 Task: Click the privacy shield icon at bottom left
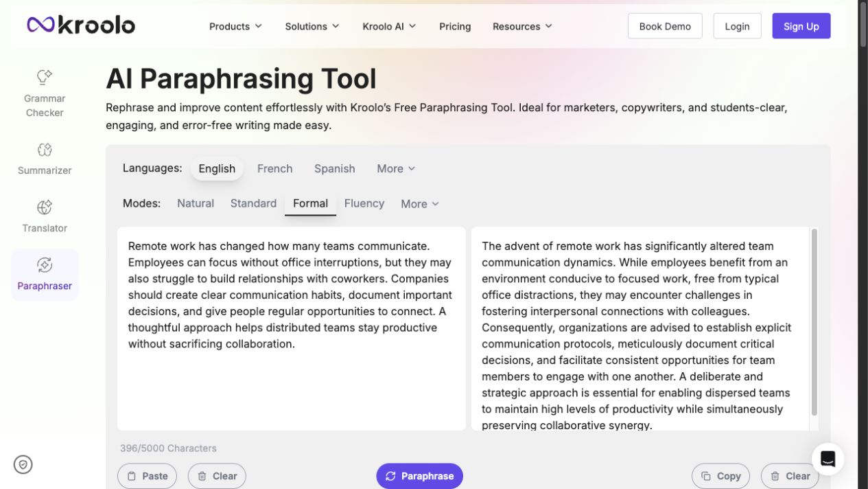[x=23, y=465]
